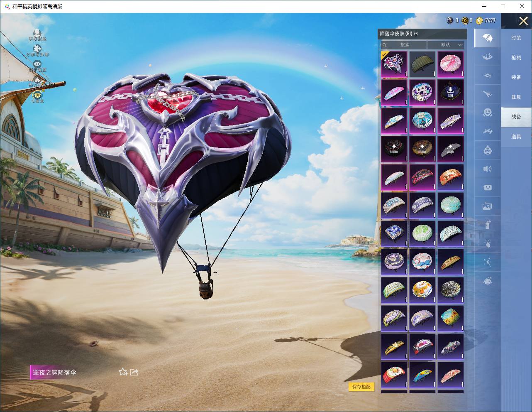Open the 更换形象 character change icon
532x412 pixels.
37,33
